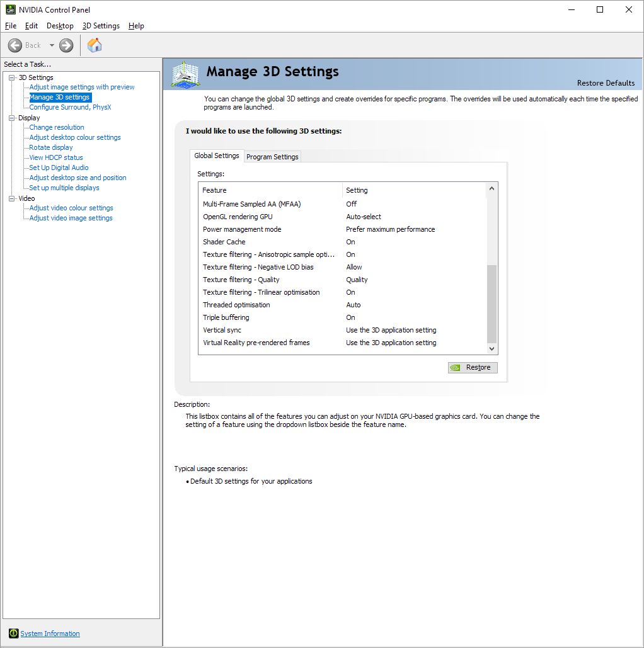Select OpenGL rendering GPU row
Image resolution: width=644 pixels, height=648 pixels.
tap(342, 217)
